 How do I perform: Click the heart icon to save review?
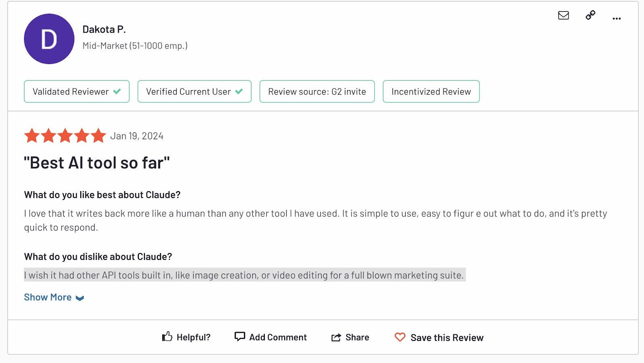point(400,337)
